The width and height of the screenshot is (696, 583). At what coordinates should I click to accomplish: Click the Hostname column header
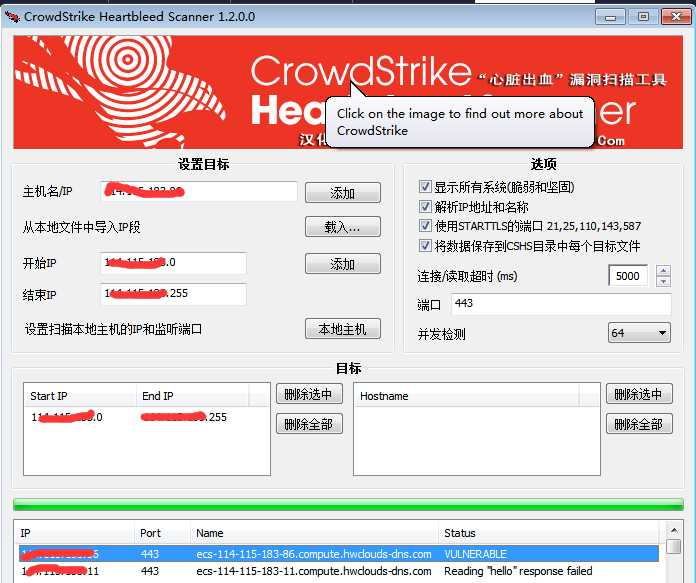click(466, 396)
